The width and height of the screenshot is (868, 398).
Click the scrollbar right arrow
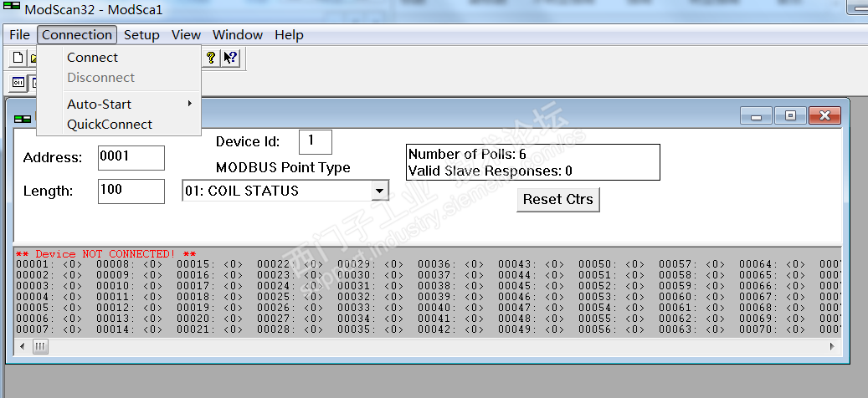pyautogui.click(x=832, y=347)
